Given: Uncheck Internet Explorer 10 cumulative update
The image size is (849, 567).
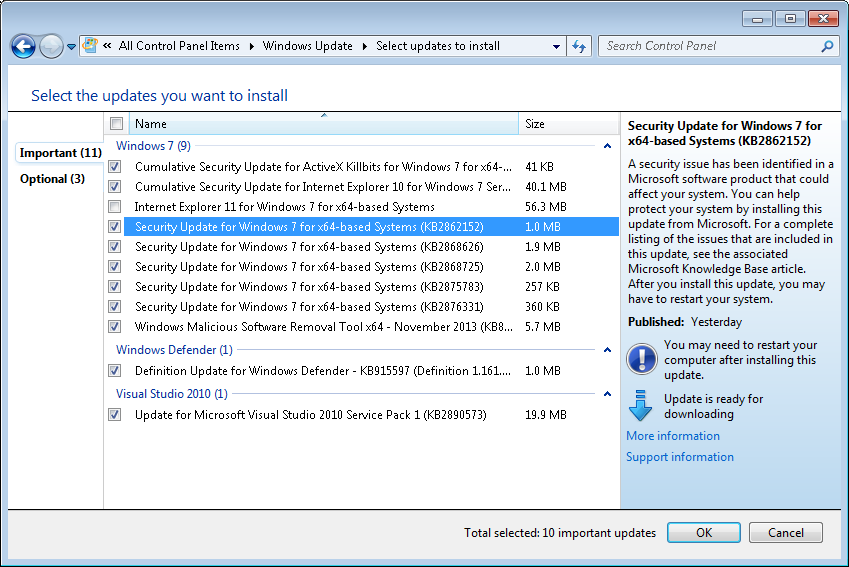Looking at the screenshot, I should point(115,186).
